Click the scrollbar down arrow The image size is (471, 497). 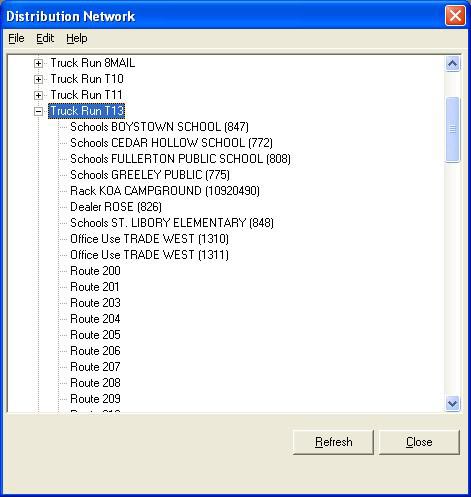pyautogui.click(x=452, y=404)
